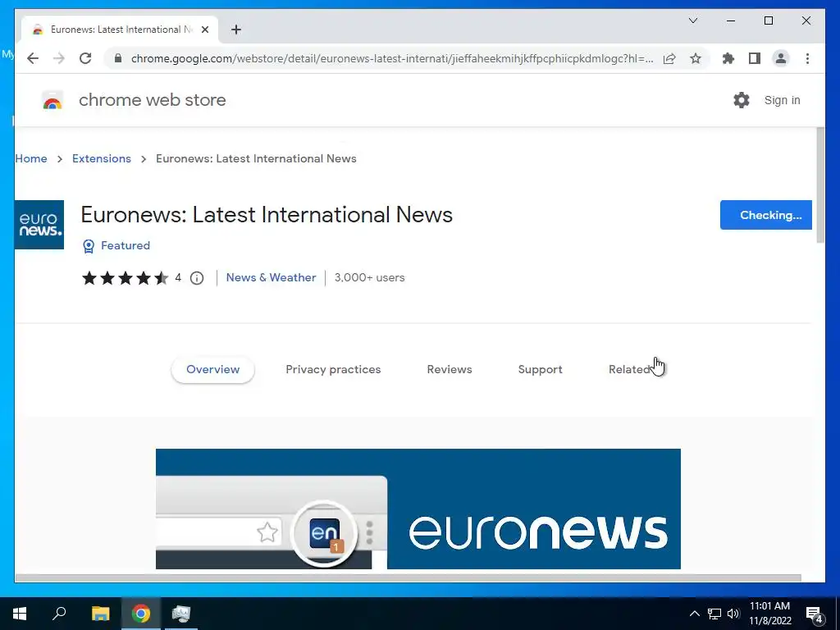Viewport: 840px width, 630px height.
Task: Click the browser forward arrow
Action: [59, 58]
